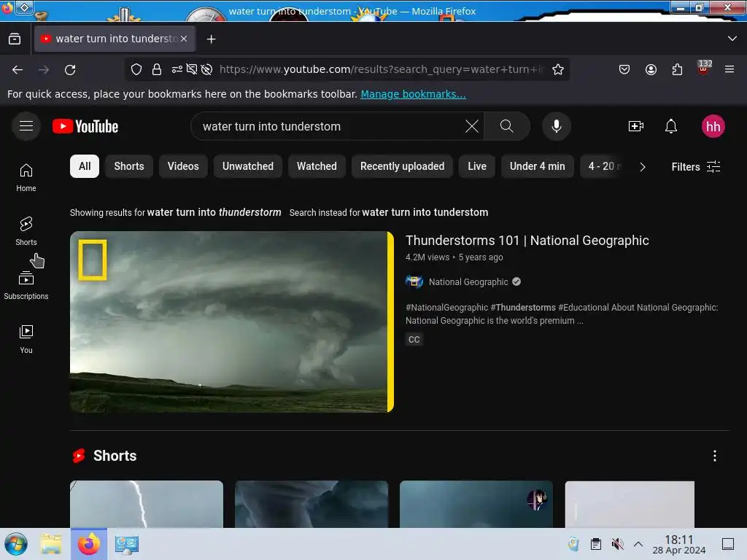Open the Create video icon
747x560 pixels.
[636, 126]
